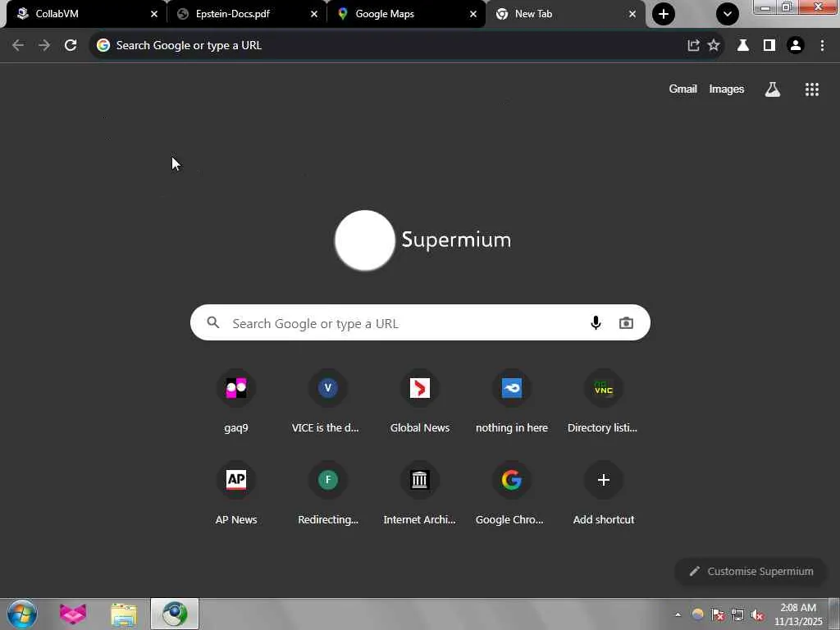Image resolution: width=840 pixels, height=630 pixels.
Task: Open the labs flask icon in toolbar
Action: coord(743,46)
